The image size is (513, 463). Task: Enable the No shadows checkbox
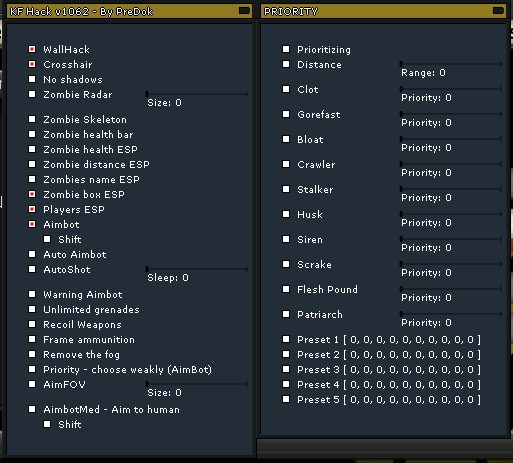pyautogui.click(x=32, y=79)
